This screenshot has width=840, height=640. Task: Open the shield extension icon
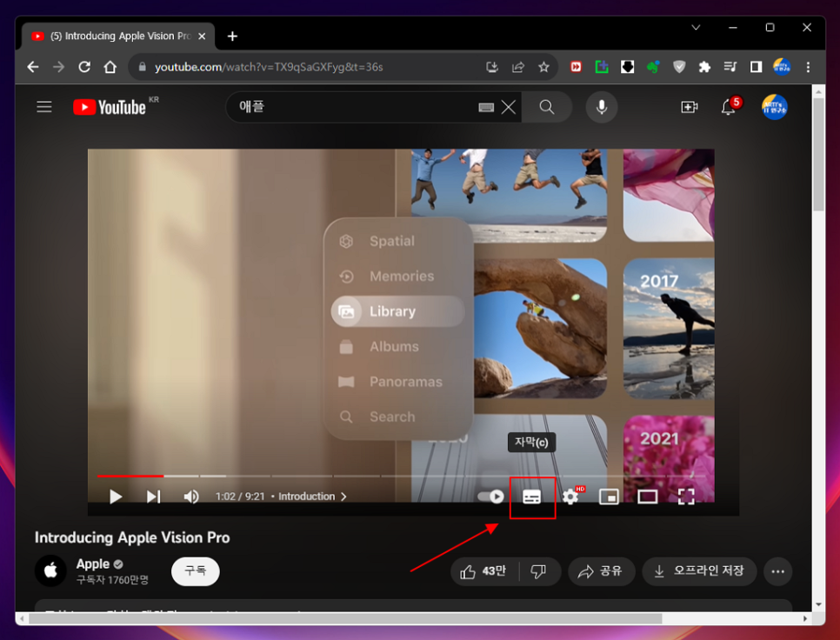[679, 67]
